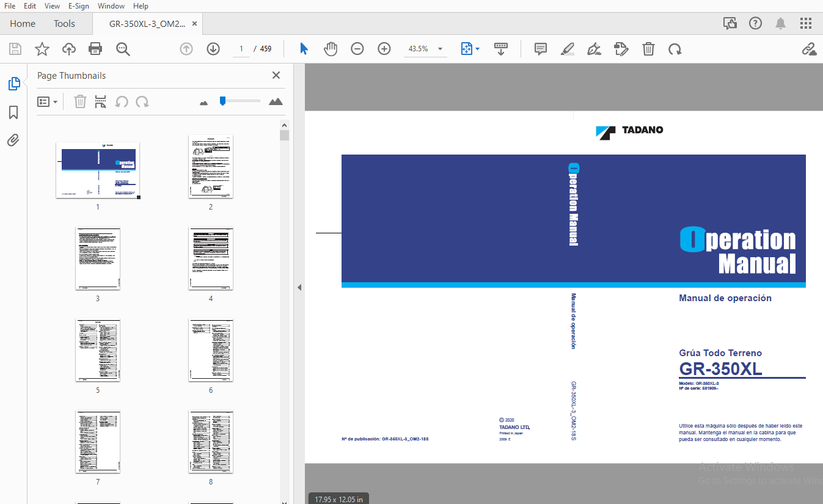Adjust the thumbnail size slider
Image resolution: width=823 pixels, height=504 pixels.
click(222, 101)
